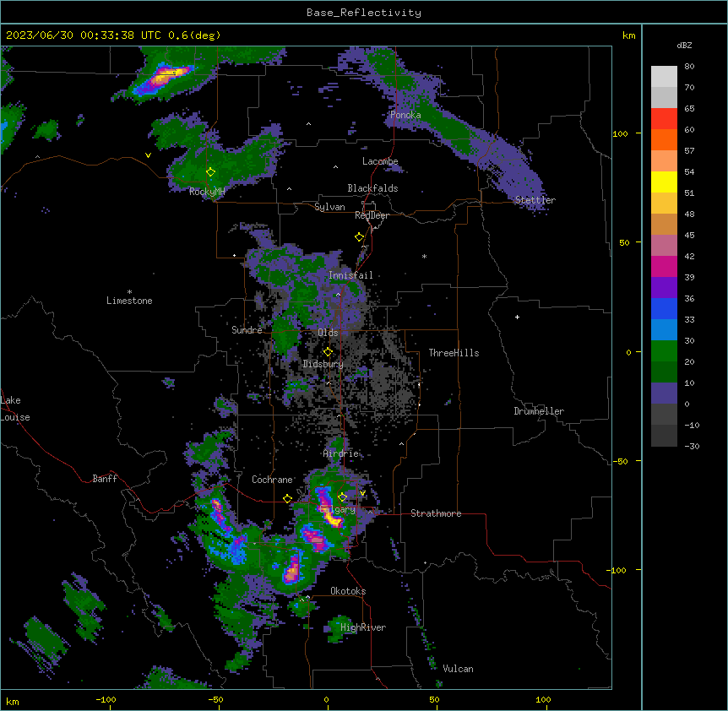Click the yellow diamond marker below Cochrane label

(287, 498)
